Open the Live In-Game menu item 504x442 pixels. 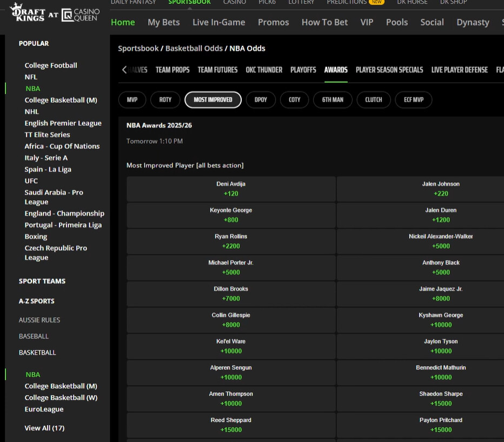tap(218, 22)
